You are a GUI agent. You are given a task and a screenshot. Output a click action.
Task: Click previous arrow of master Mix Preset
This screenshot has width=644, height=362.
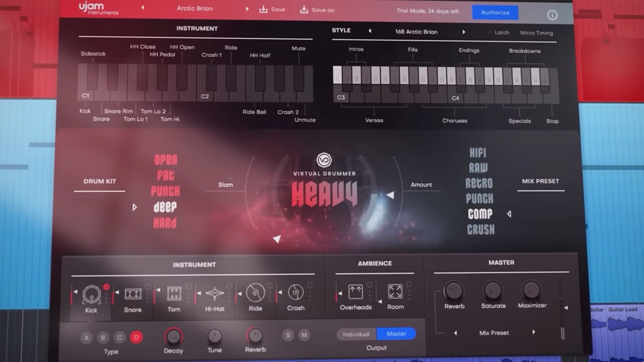[x=455, y=333]
